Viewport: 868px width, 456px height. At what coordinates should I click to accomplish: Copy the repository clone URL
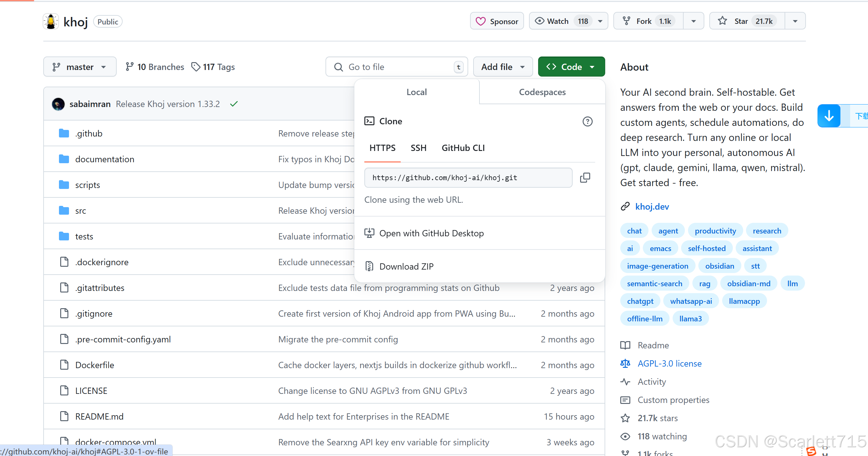pos(585,178)
